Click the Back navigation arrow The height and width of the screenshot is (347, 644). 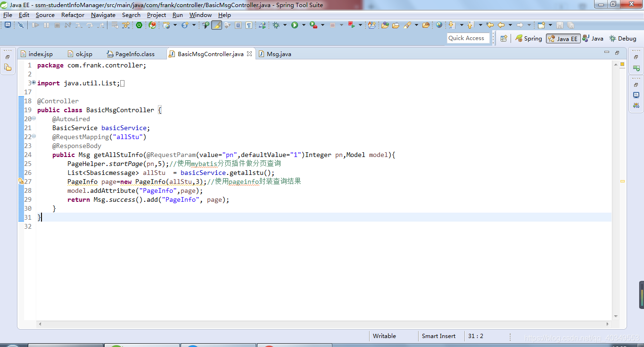[x=501, y=25]
